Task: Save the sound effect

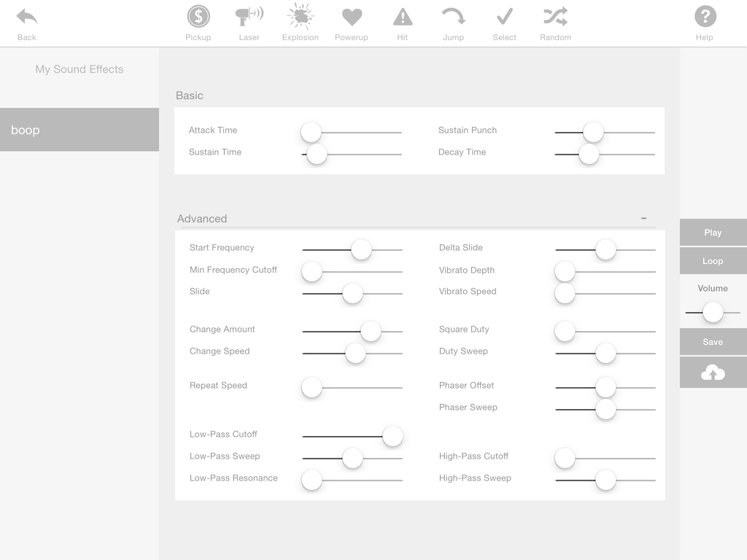Action: (x=713, y=342)
